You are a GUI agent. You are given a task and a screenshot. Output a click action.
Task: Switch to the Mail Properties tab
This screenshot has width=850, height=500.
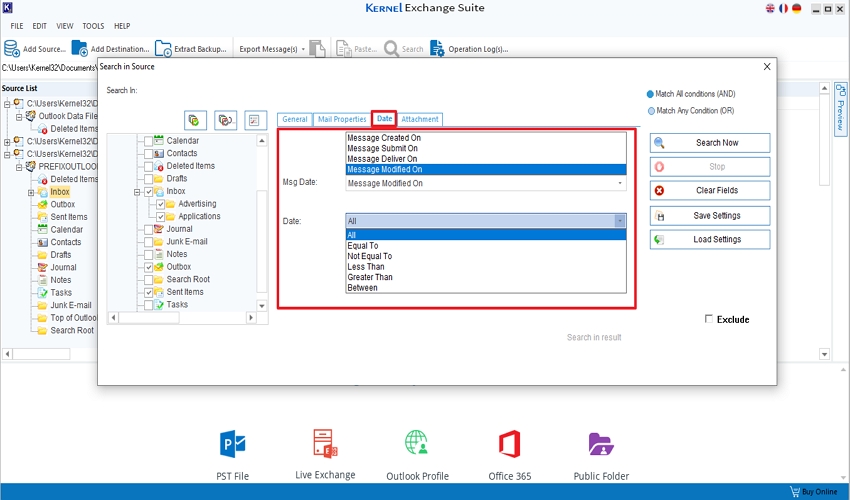[342, 119]
